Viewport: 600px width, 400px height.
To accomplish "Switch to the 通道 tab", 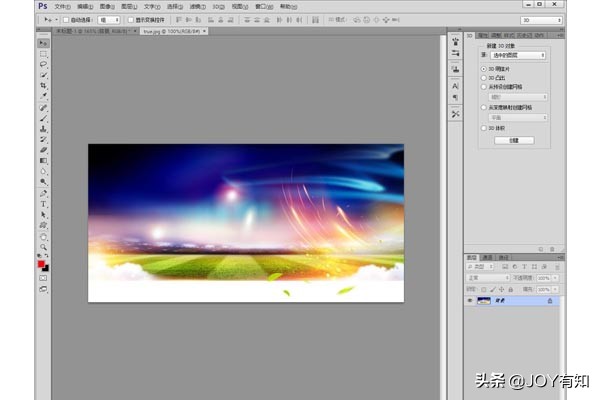I will [x=487, y=258].
